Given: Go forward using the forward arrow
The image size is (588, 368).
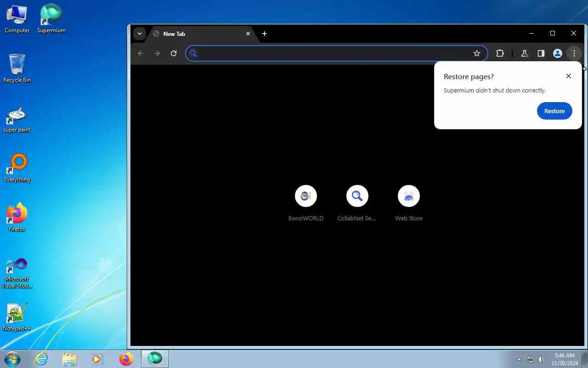Looking at the screenshot, I should tap(157, 53).
